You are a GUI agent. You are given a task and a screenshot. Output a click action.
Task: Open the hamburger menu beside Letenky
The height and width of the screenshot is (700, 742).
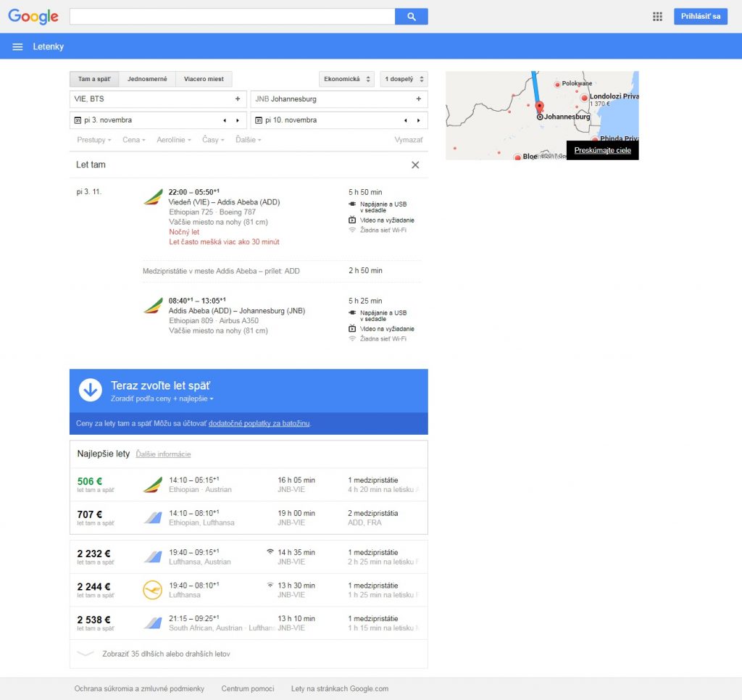click(17, 46)
